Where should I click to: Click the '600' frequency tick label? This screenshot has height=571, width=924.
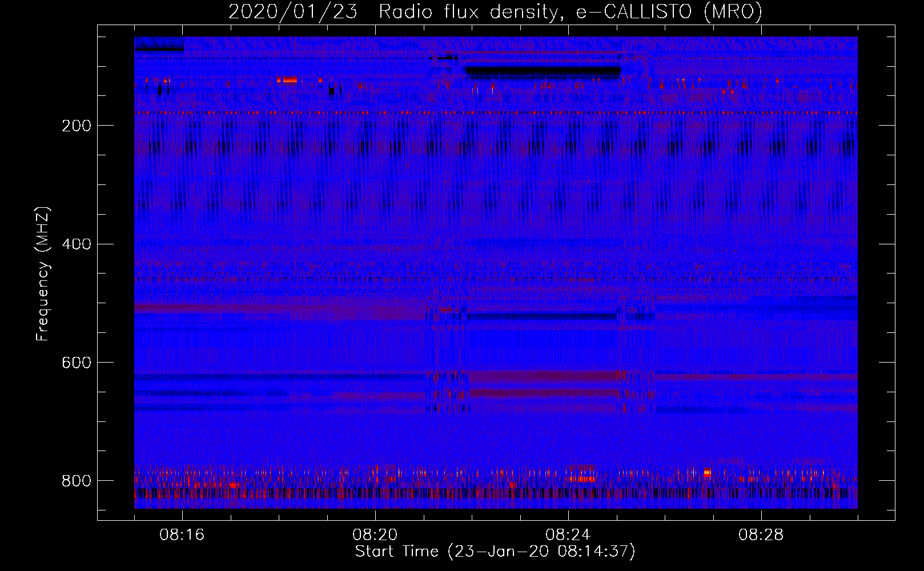76,363
